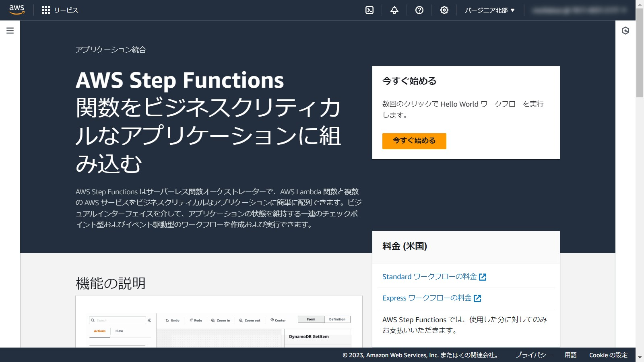The image size is (644, 362).
Task: Expand the hamburger side navigation menu
Action: point(10,31)
